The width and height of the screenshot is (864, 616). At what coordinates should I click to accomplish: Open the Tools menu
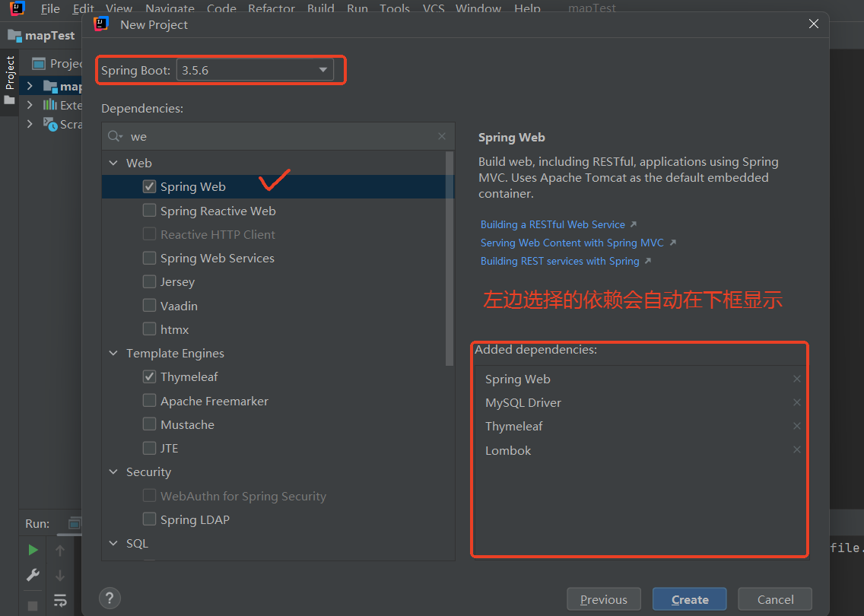[395, 9]
